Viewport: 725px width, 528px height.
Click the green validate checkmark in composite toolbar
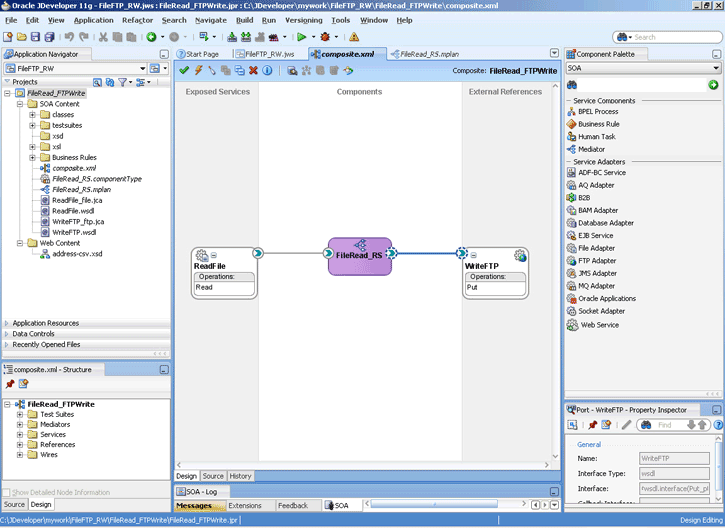(184, 70)
